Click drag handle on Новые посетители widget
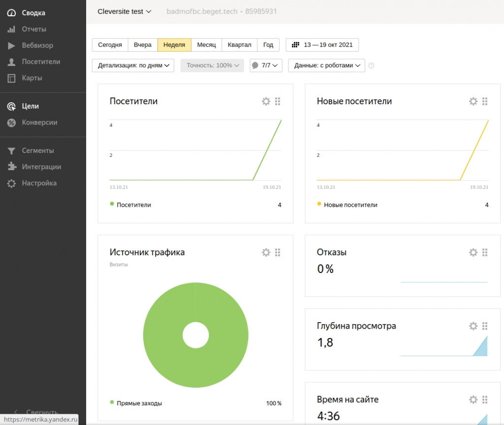Image resolution: width=504 pixels, height=425 pixels. [x=485, y=101]
